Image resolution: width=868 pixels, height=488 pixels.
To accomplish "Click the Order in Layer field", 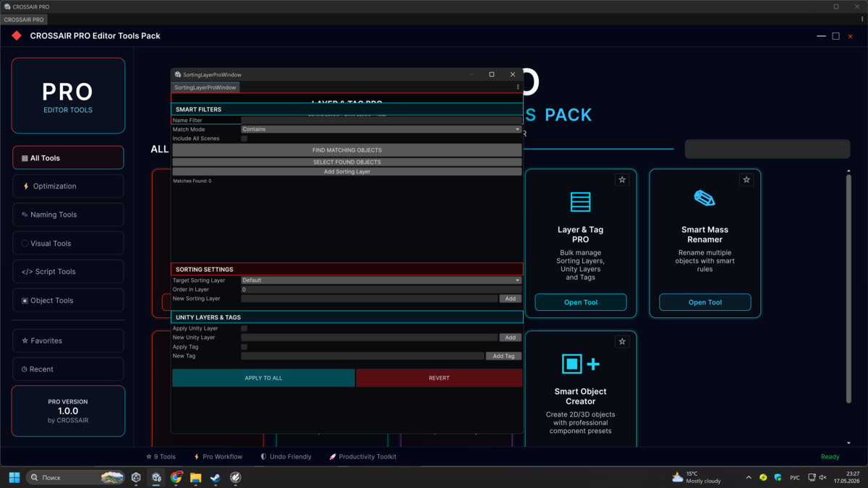I will [x=381, y=289].
